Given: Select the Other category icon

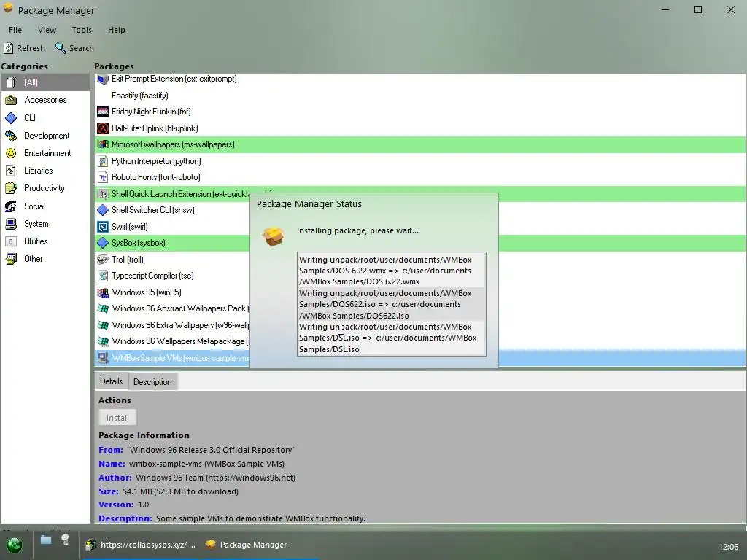Looking at the screenshot, I should pyautogui.click(x=11, y=259).
